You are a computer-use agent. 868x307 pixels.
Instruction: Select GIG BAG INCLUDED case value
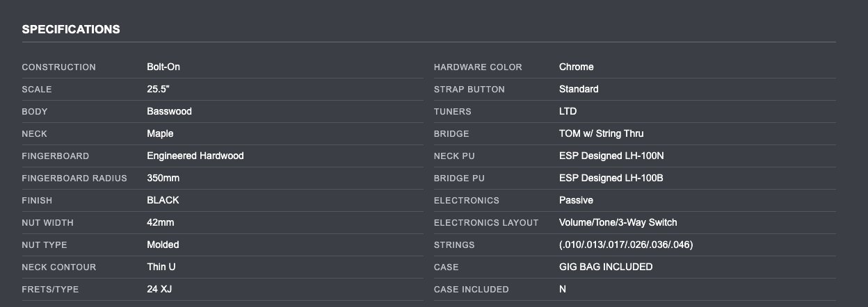pyautogui.click(x=606, y=267)
